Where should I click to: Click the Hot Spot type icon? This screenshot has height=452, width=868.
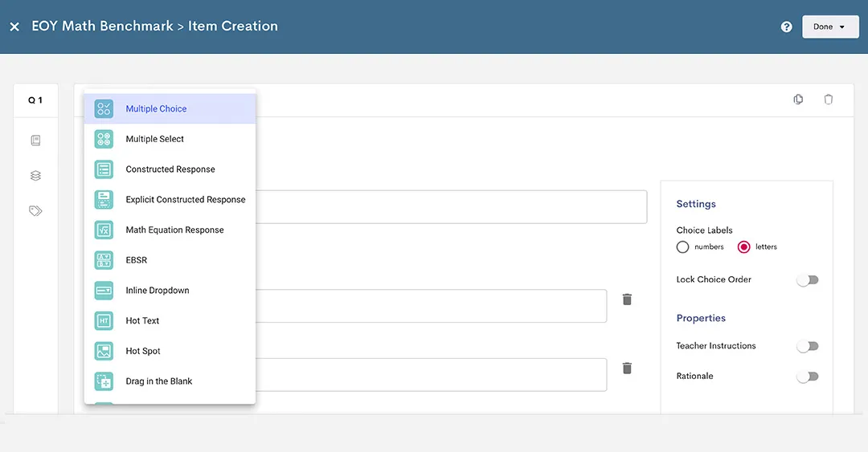(x=104, y=351)
